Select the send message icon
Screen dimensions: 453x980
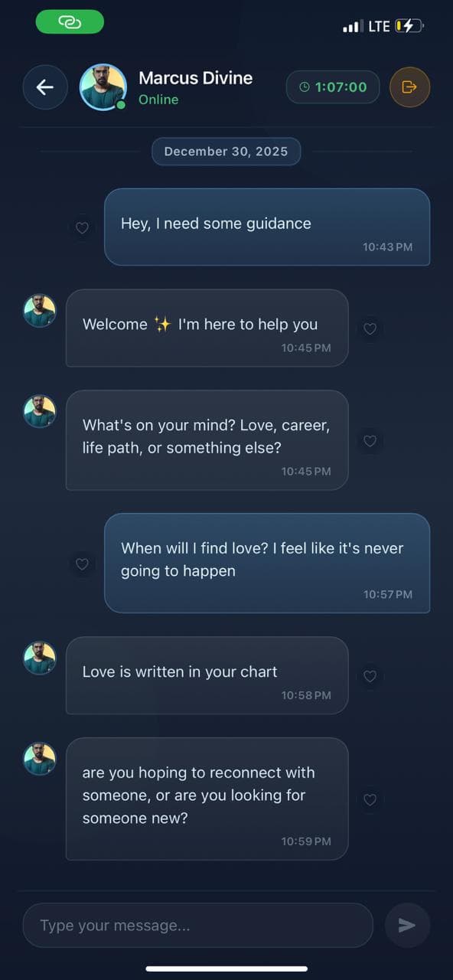click(407, 925)
